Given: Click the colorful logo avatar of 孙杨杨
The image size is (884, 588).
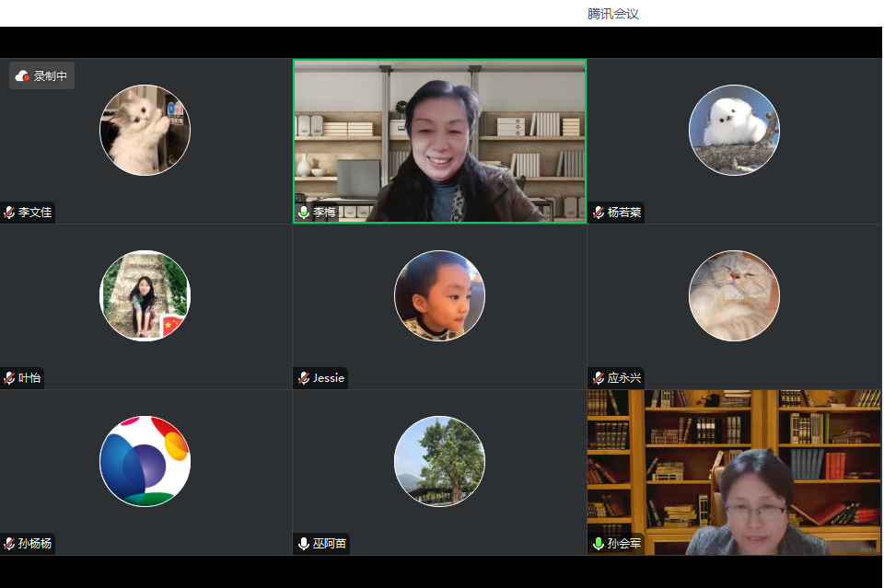Looking at the screenshot, I should pos(145,461).
